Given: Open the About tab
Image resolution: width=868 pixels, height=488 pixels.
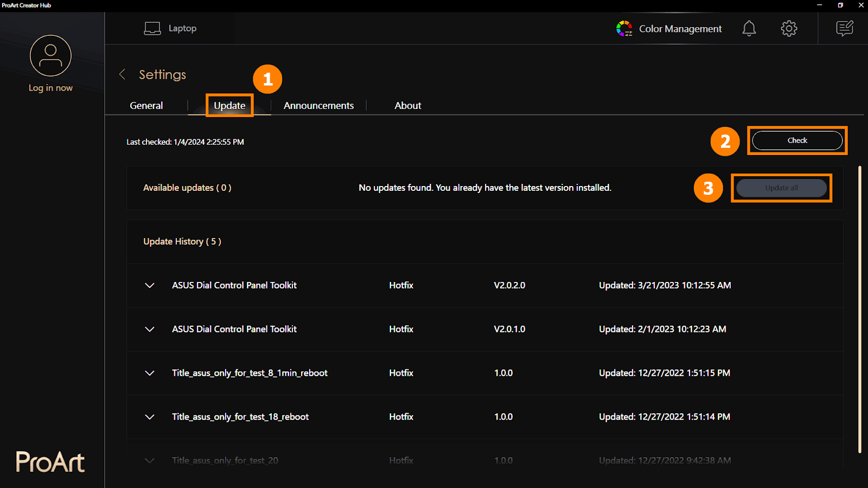Looking at the screenshot, I should coord(408,106).
